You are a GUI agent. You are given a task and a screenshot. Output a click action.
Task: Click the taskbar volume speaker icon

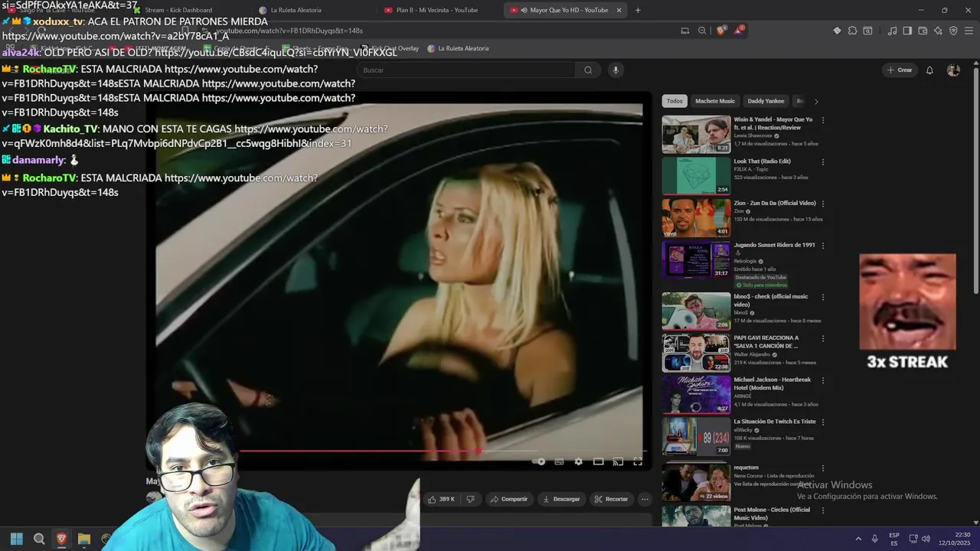[x=926, y=539]
